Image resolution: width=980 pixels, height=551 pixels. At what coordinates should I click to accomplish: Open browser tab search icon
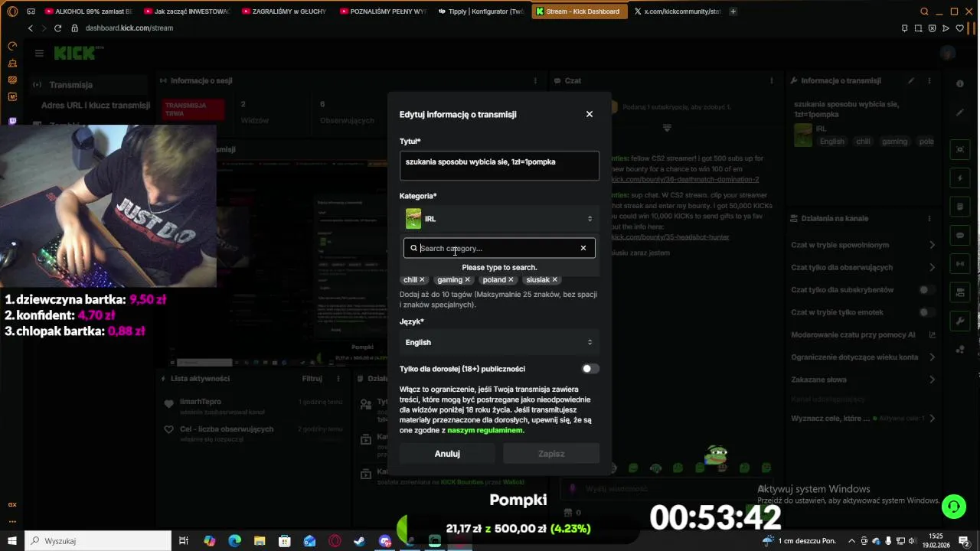click(924, 11)
